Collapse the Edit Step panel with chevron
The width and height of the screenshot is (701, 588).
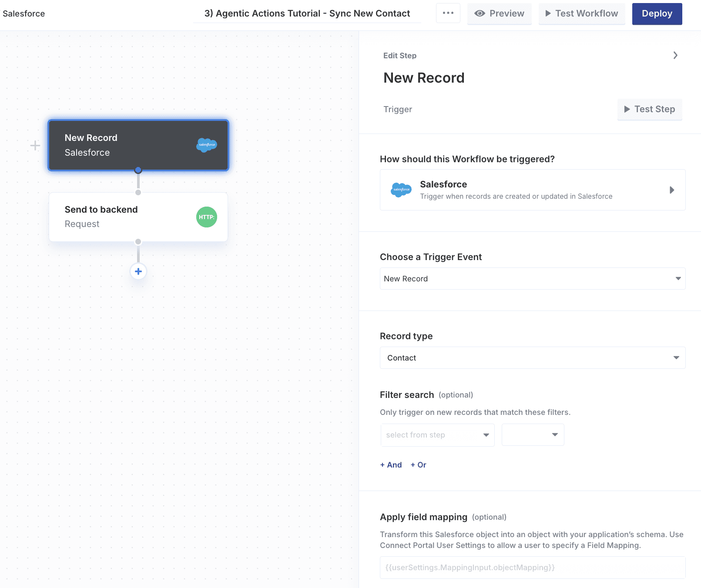[x=675, y=55]
